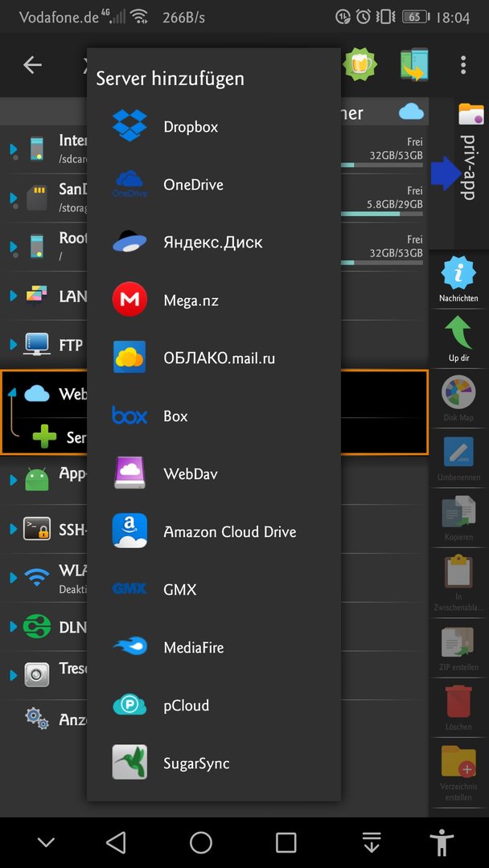489x868 pixels.
Task: Tap the mail.ru cloud icon
Action: coord(129,357)
